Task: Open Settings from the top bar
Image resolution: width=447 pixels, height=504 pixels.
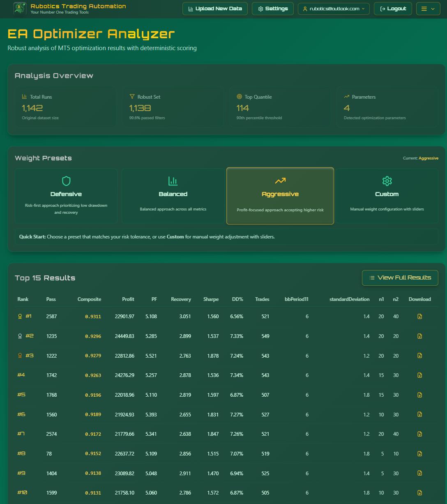Action: [x=273, y=9]
